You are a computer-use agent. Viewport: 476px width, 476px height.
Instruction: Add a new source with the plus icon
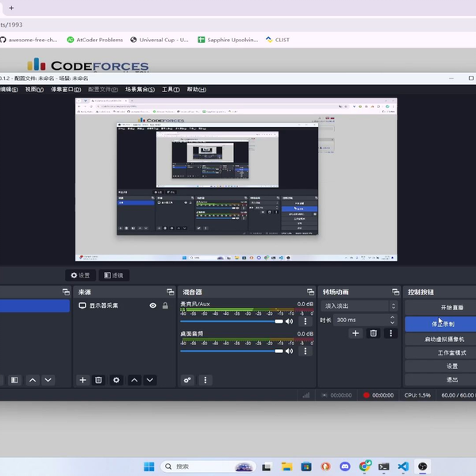[83, 380]
